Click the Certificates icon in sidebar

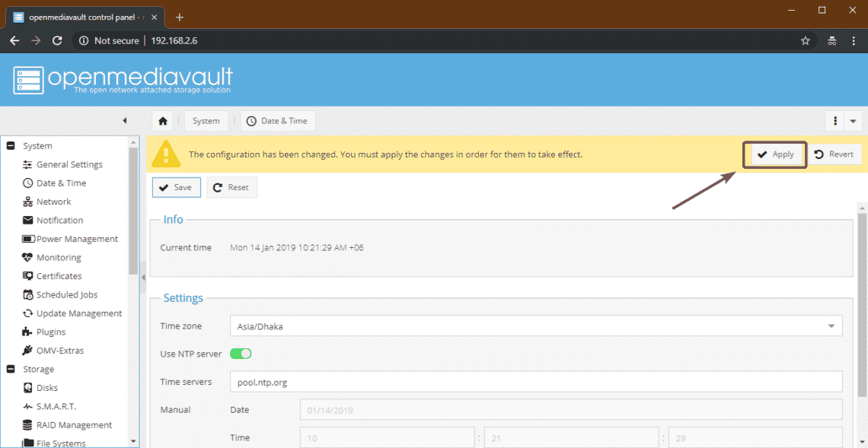coord(27,276)
